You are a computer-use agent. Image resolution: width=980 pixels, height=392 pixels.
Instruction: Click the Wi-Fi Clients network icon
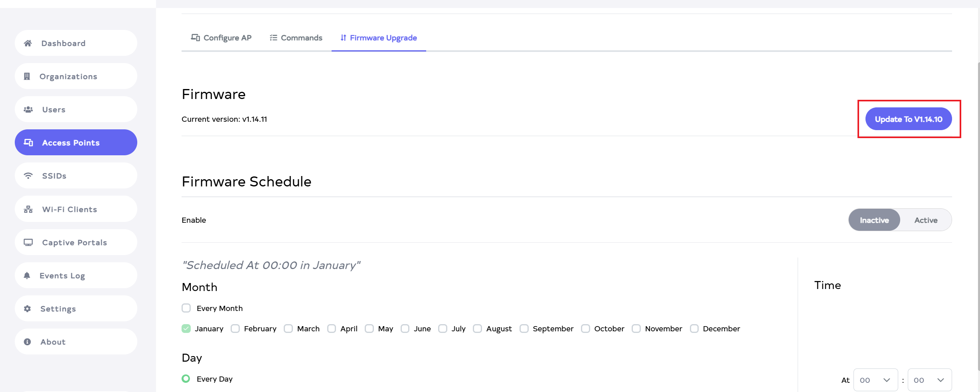pos(28,209)
